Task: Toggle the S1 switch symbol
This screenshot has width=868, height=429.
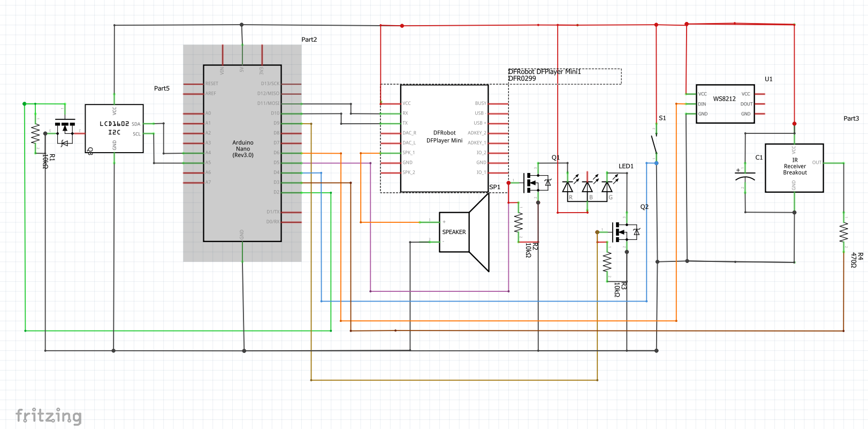Action: pos(654,144)
